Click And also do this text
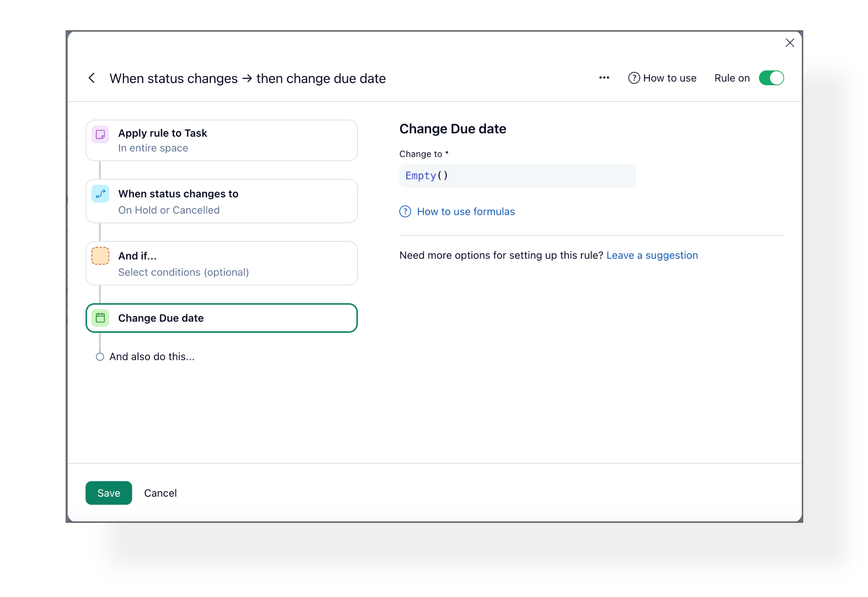The image size is (868, 597). pyautogui.click(x=152, y=357)
